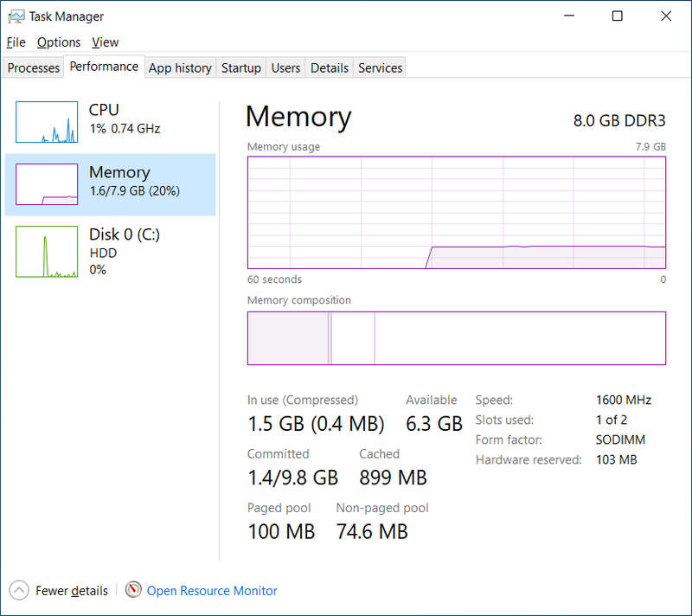The height and width of the screenshot is (616, 692).
Task: Maximize the Task Manager window
Action: click(x=618, y=16)
